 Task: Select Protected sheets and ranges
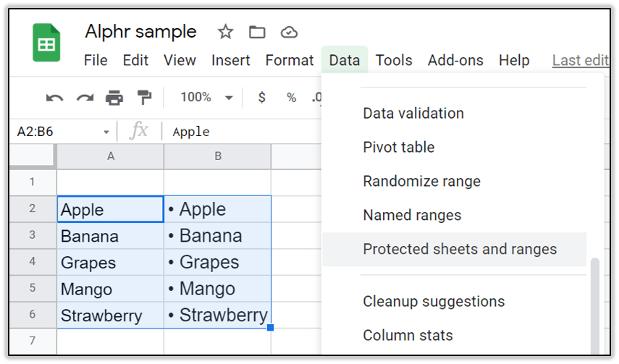(x=460, y=249)
